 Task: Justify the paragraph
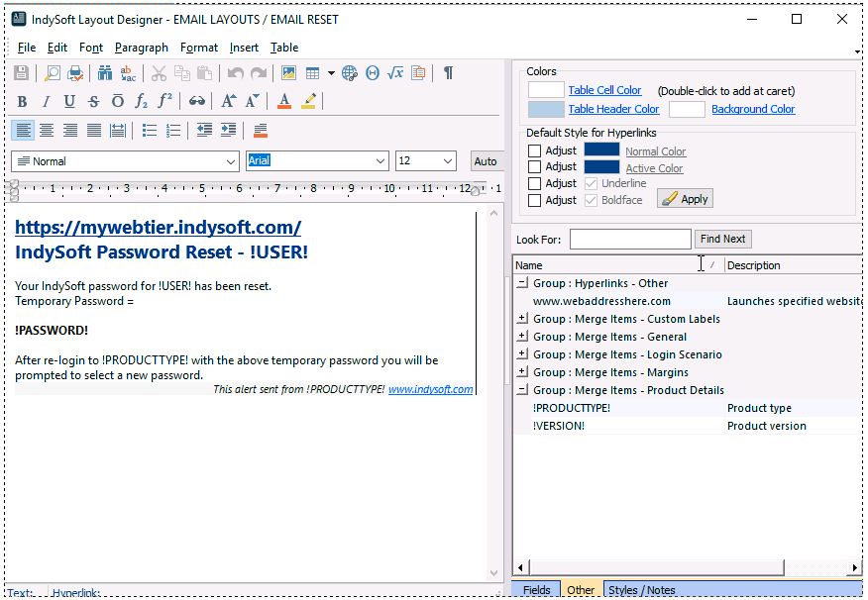pyautogui.click(x=94, y=131)
